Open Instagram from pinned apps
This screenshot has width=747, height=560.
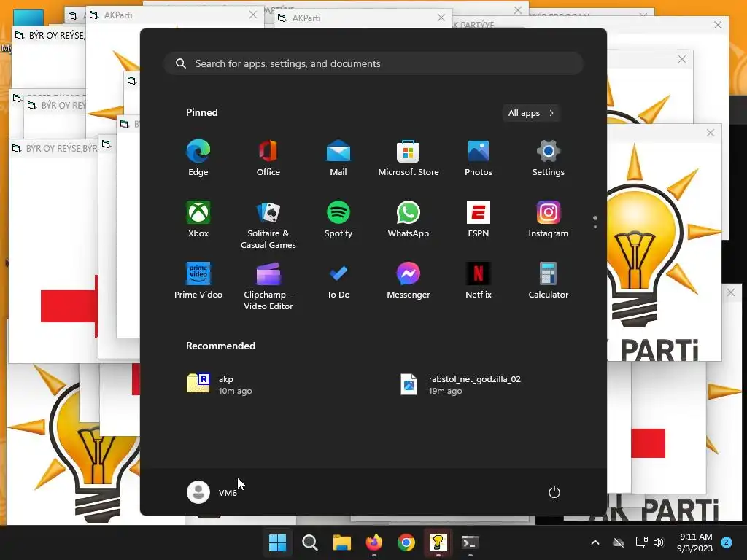549,219
